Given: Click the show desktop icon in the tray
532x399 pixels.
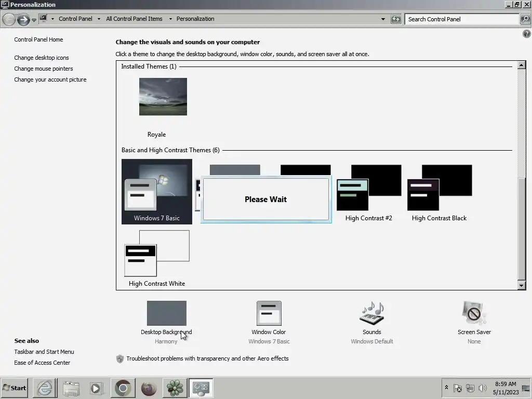Looking at the screenshot, I should pyautogui.click(x=526, y=388).
